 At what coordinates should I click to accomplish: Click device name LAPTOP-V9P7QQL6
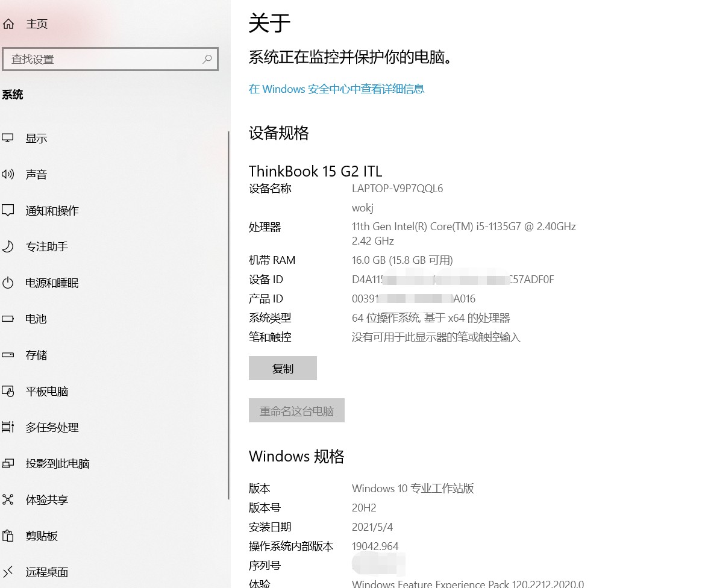click(x=398, y=189)
